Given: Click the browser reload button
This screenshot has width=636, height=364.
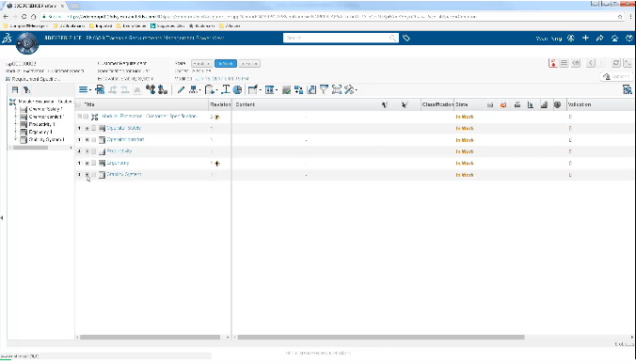Looking at the screenshot, I should click(x=24, y=17).
